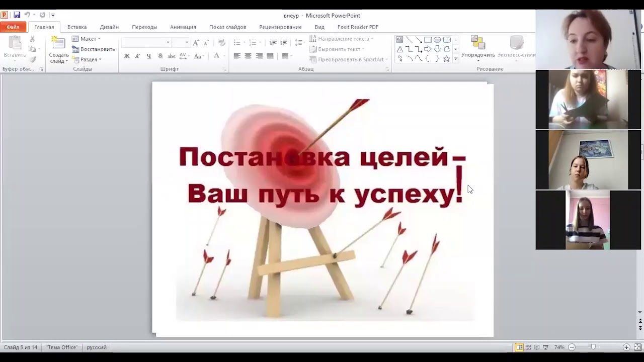
Task: Open the font name combo box
Action: click(x=146, y=42)
